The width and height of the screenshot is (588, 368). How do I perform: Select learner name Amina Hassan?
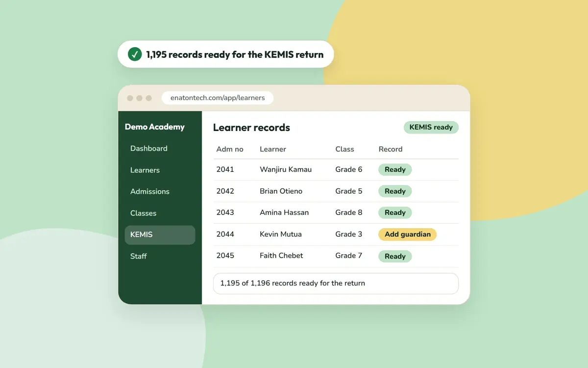284,212
